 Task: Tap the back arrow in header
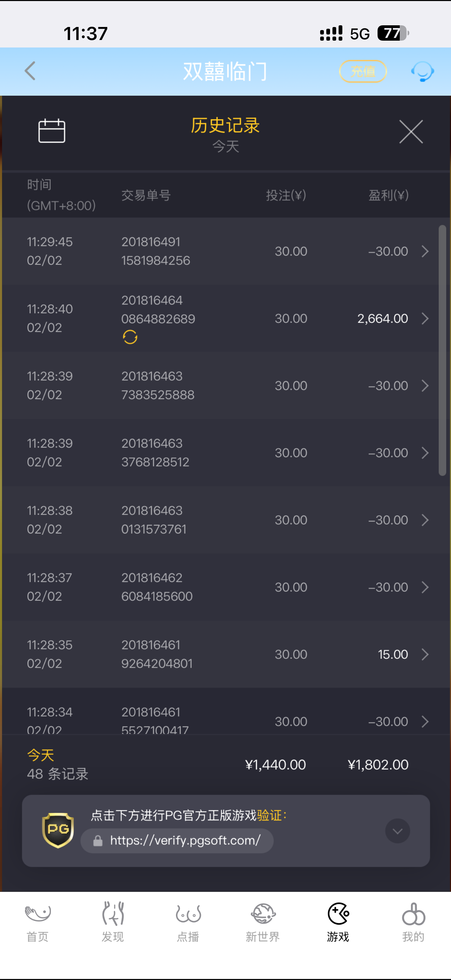(30, 71)
